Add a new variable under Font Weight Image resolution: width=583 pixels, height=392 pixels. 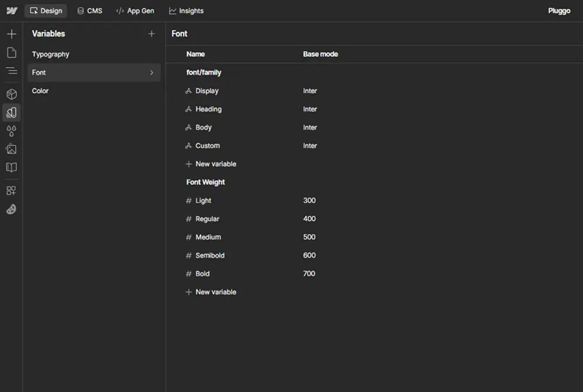(210, 292)
